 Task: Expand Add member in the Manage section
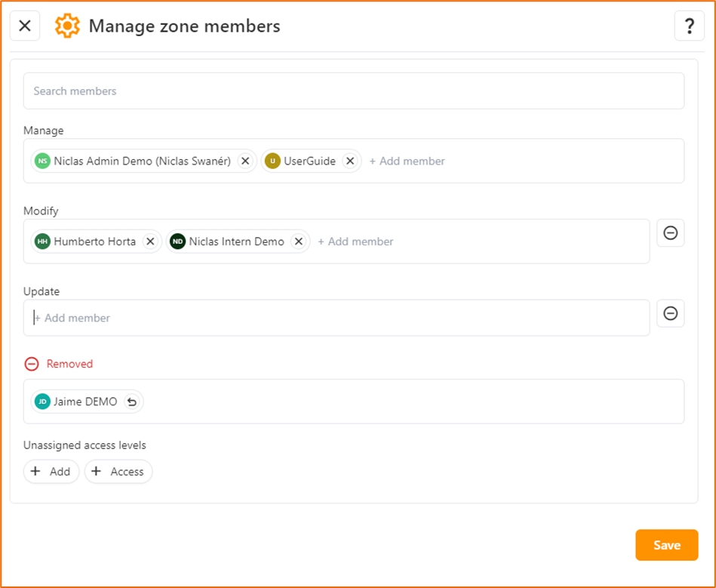(x=407, y=161)
